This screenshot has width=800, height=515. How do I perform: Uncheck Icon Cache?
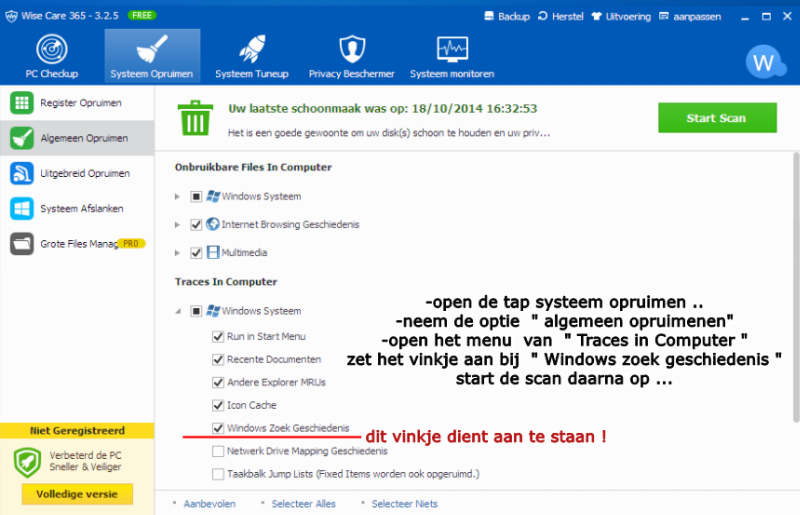[218, 405]
